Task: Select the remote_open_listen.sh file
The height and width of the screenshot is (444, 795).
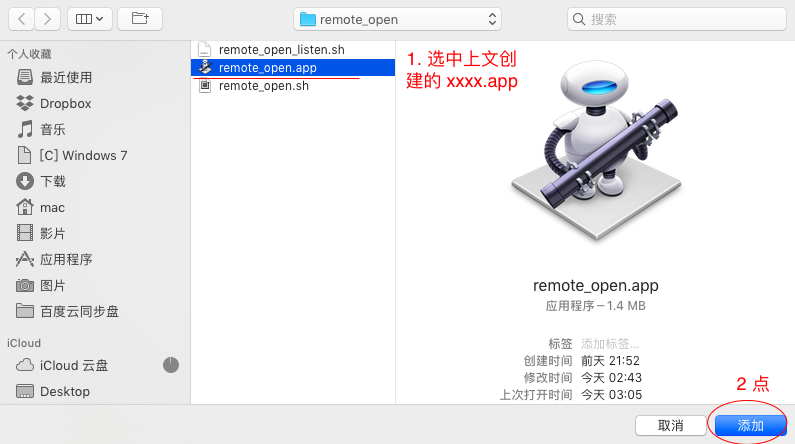Action: pyautogui.click(x=281, y=49)
